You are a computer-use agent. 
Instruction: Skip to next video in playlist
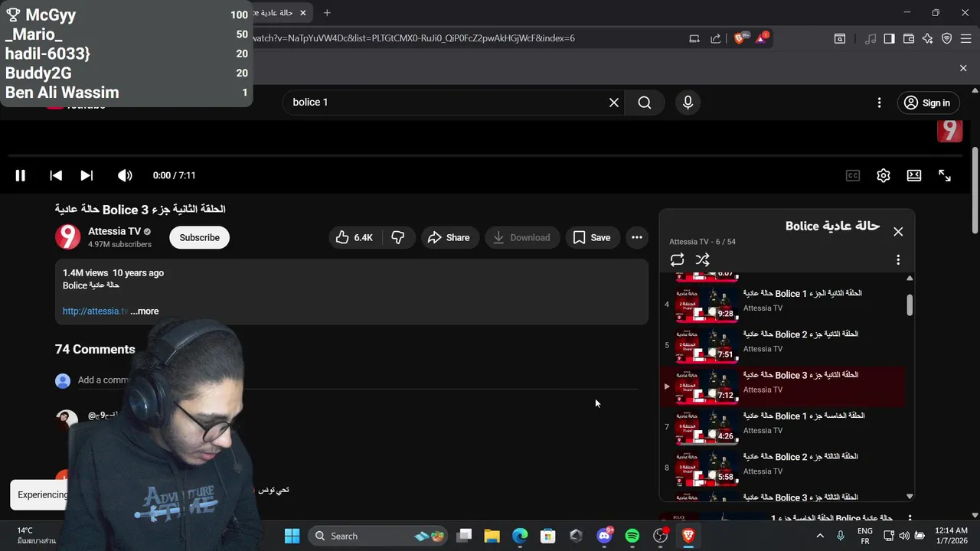pyautogui.click(x=87, y=175)
